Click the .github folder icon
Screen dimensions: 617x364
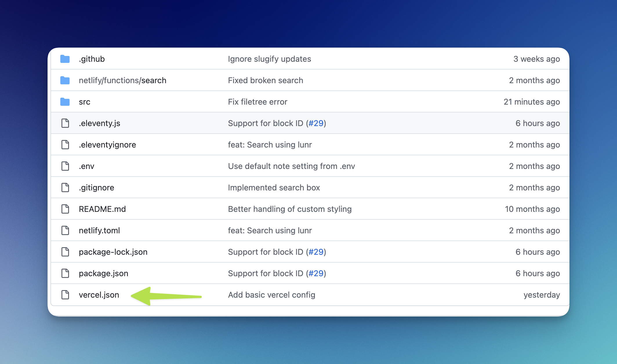(65, 59)
